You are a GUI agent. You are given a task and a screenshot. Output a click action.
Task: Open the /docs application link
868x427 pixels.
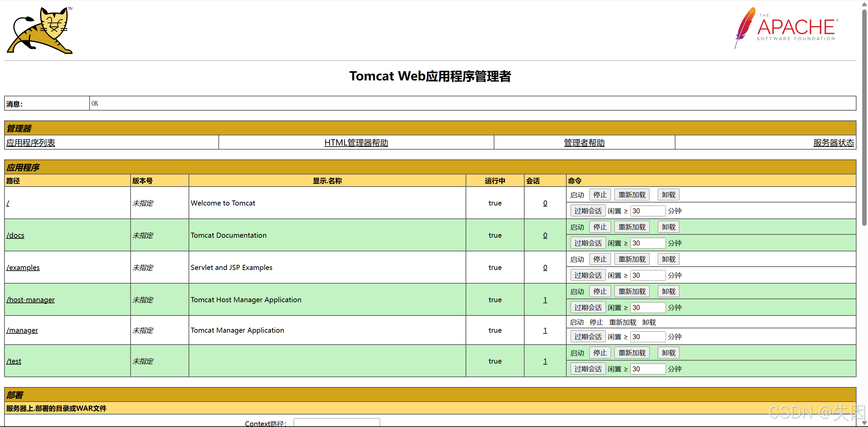tap(15, 235)
